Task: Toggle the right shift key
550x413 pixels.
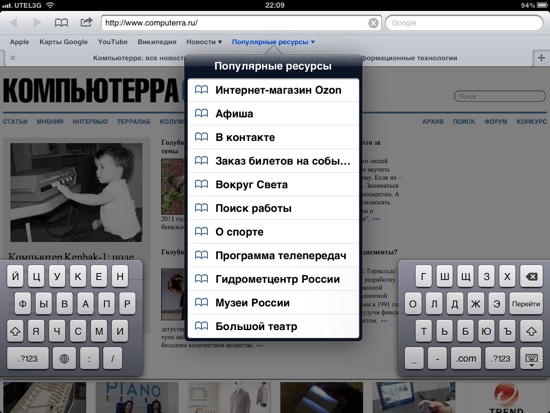Action: pos(531,331)
